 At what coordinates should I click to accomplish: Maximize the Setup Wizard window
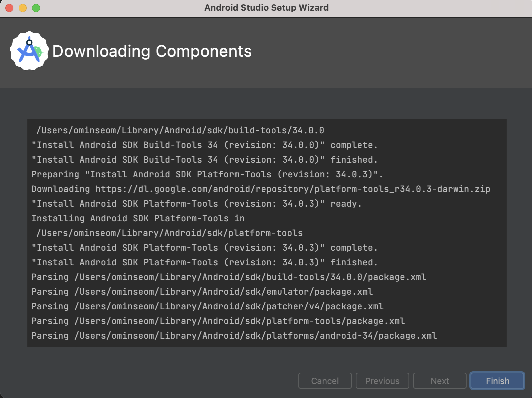click(x=36, y=8)
